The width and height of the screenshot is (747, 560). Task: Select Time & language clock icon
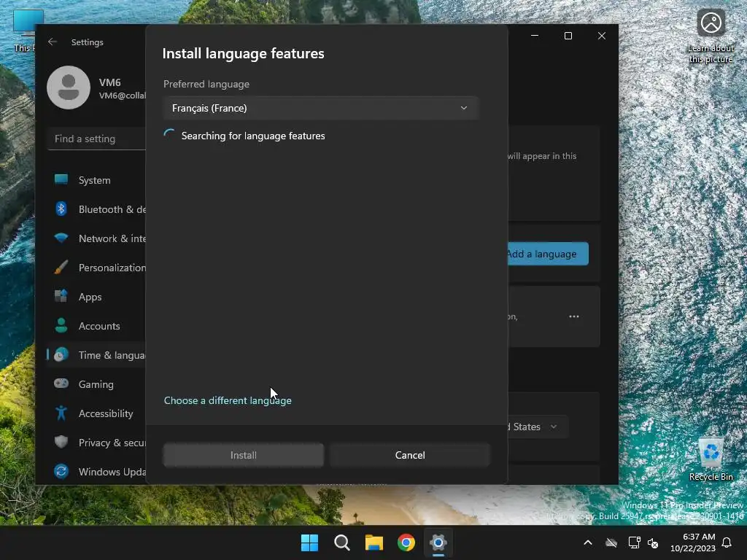click(x=61, y=355)
